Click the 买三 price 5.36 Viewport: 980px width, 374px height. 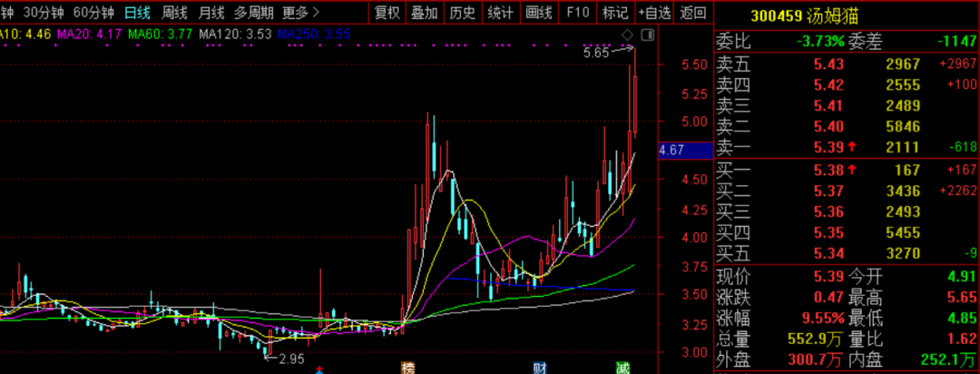[x=828, y=212]
